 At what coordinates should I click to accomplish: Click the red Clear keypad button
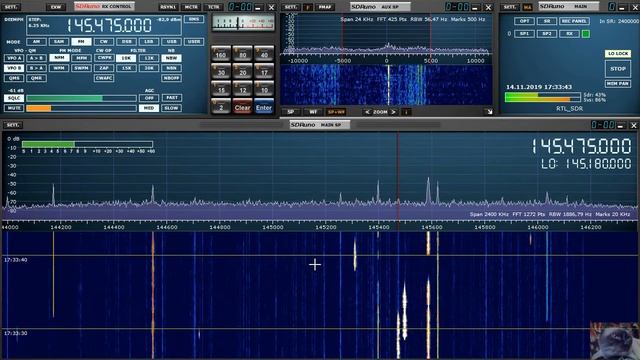(x=242, y=107)
